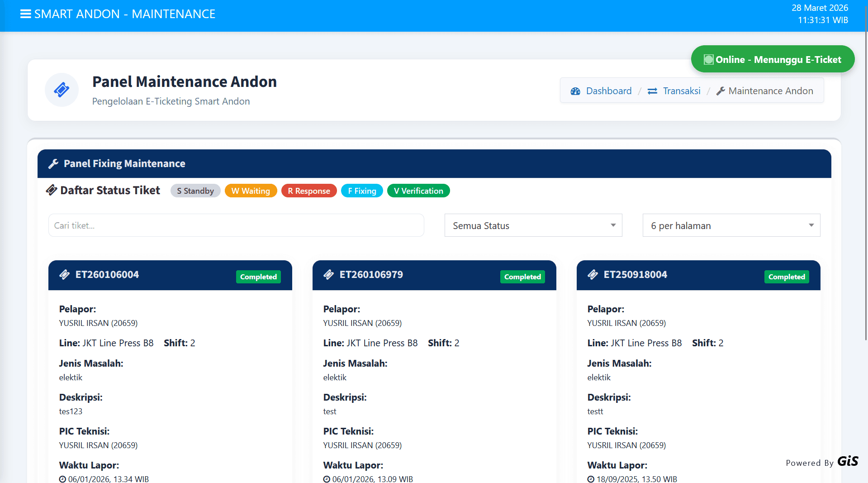Select the S Standby status badge
This screenshot has width=868, height=483.
(195, 191)
